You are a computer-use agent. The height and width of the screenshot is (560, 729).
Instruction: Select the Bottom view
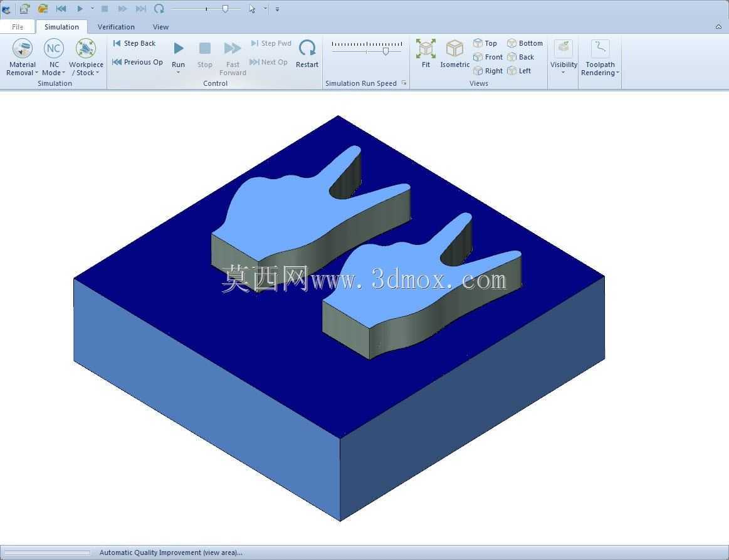tap(525, 43)
